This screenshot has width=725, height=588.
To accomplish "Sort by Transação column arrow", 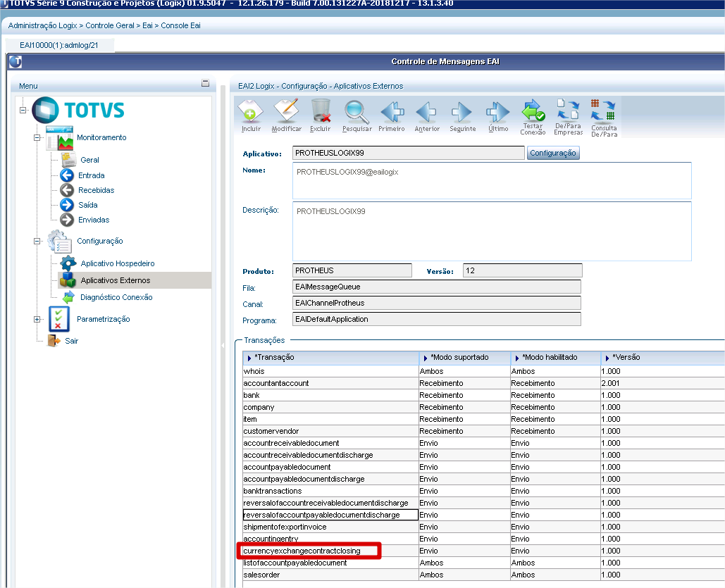I will [249, 358].
